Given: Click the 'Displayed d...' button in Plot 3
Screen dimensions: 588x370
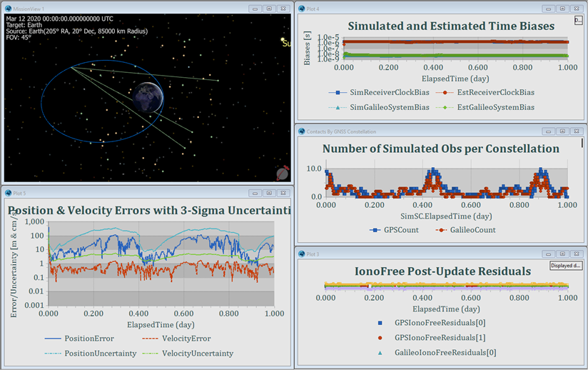Looking at the screenshot, I should pyautogui.click(x=566, y=265).
